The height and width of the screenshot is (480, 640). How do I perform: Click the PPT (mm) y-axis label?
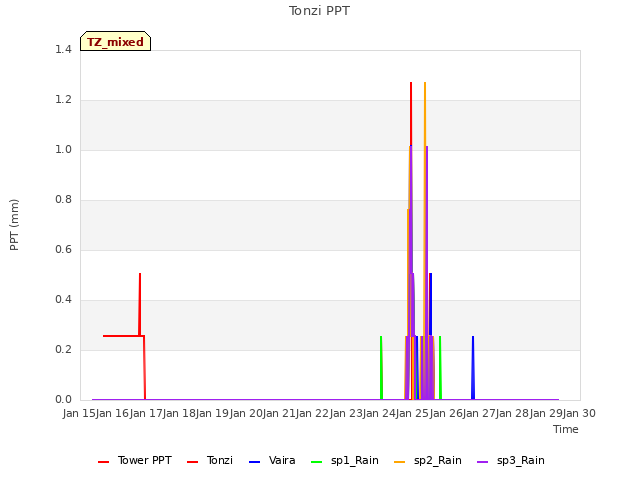(x=14, y=225)
